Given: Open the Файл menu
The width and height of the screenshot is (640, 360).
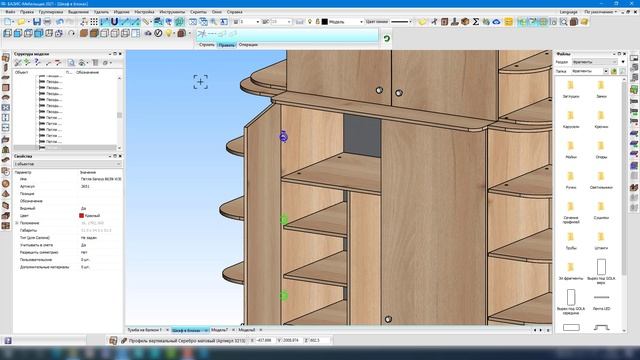Looking at the screenshot, I should pos(10,12).
